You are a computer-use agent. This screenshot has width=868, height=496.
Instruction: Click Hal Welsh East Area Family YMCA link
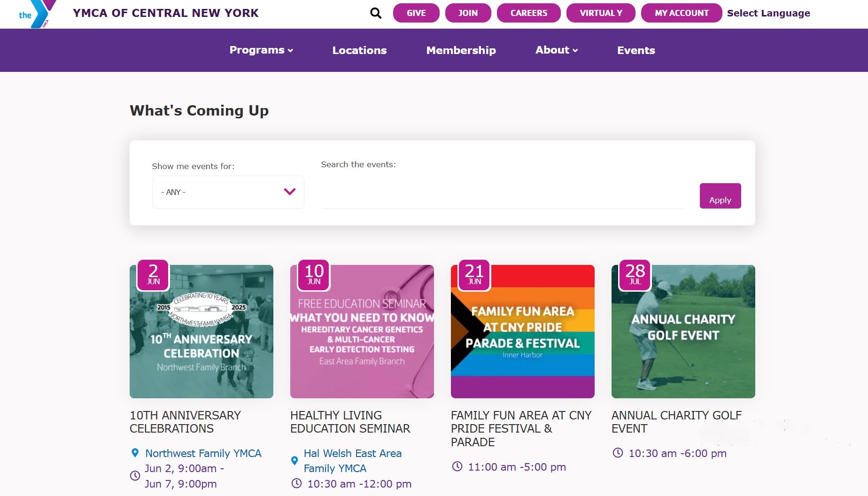pyautogui.click(x=353, y=461)
